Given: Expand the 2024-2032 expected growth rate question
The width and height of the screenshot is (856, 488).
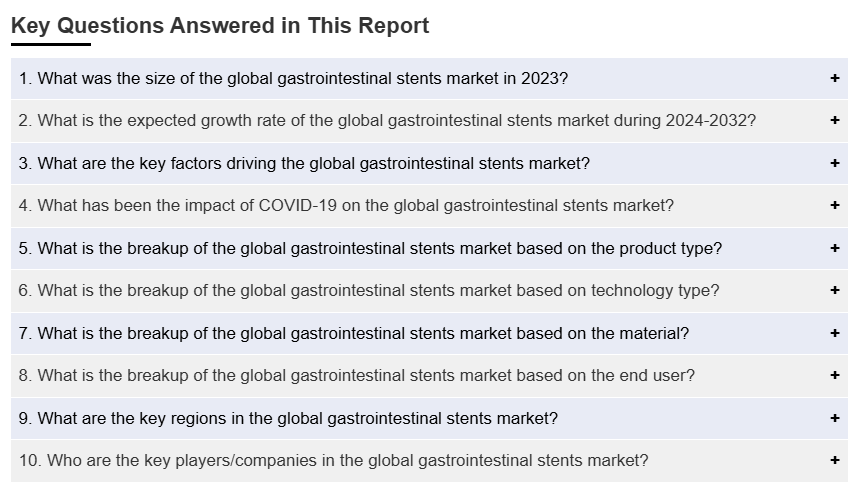Looking at the screenshot, I should pos(429,121).
